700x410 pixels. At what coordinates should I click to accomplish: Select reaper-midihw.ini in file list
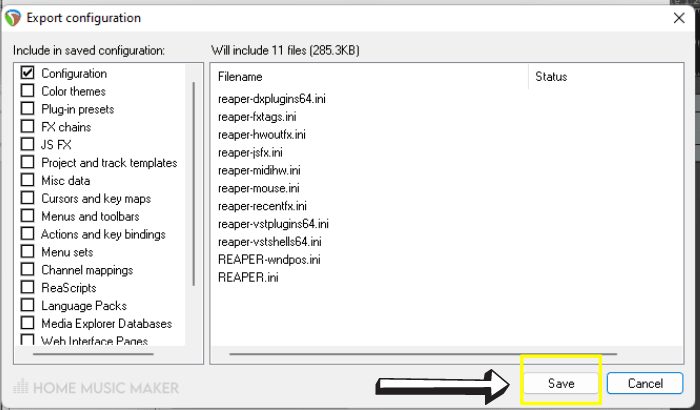pyautogui.click(x=259, y=170)
